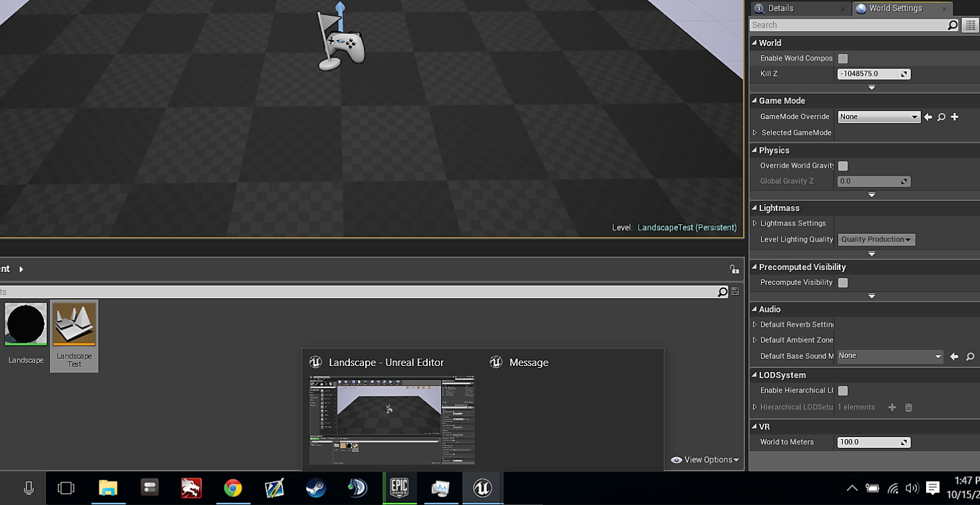
Task: Delete all Hierarchical LOD Setup elements
Action: tap(908, 407)
